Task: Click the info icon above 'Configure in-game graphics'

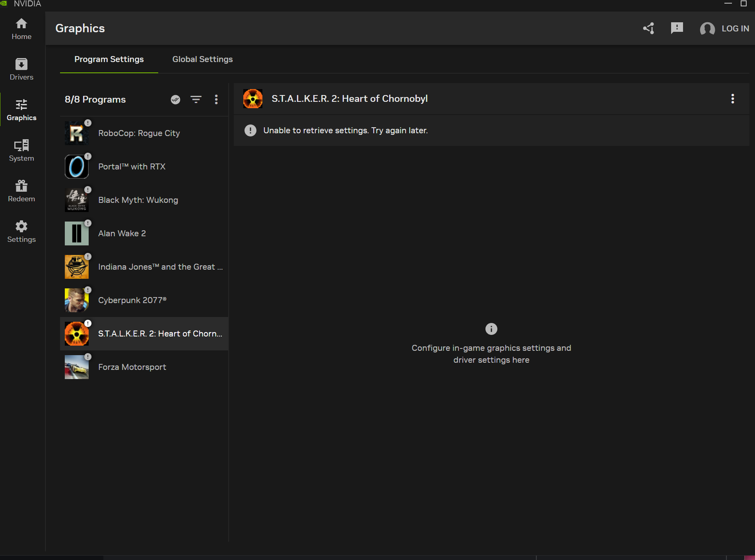Action: pyautogui.click(x=491, y=329)
